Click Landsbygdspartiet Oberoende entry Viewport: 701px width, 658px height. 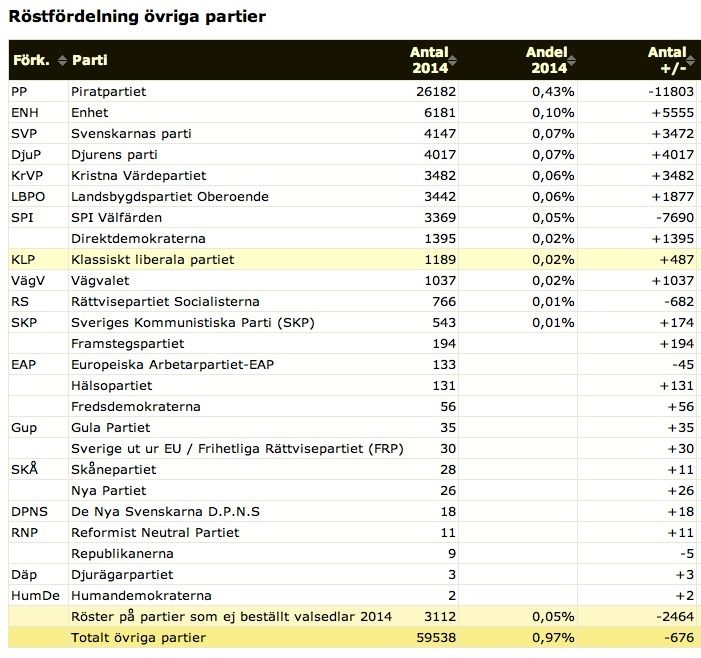click(170, 196)
